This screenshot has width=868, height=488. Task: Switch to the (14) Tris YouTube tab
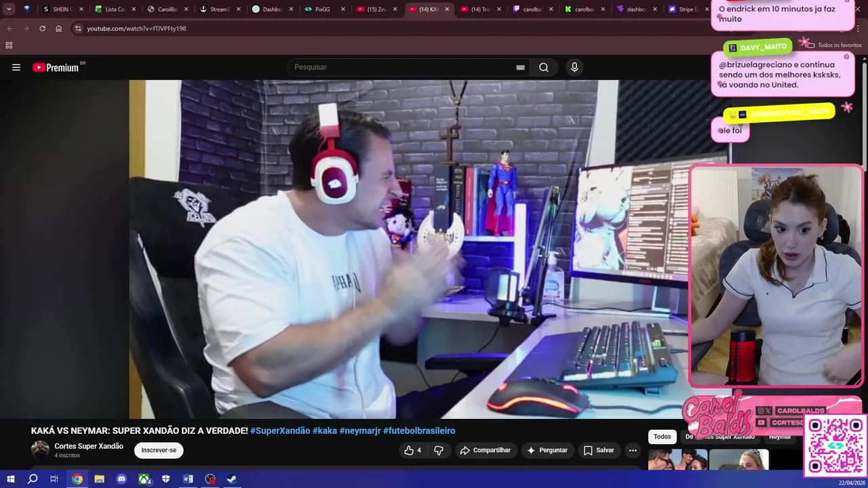point(480,9)
